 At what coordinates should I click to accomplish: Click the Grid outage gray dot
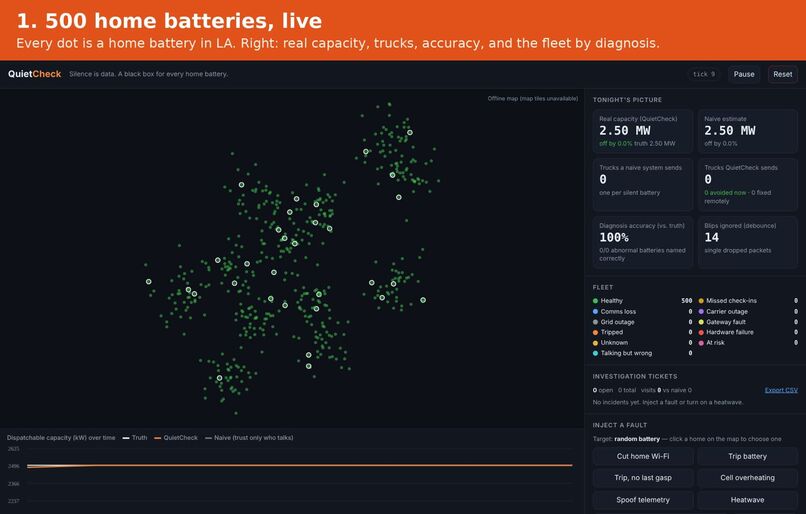coord(595,322)
